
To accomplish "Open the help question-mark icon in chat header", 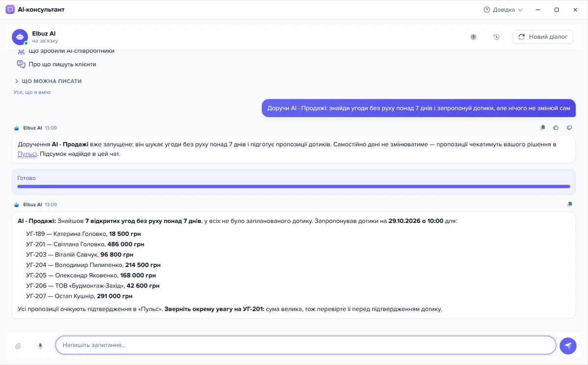I will pyautogui.click(x=473, y=37).
